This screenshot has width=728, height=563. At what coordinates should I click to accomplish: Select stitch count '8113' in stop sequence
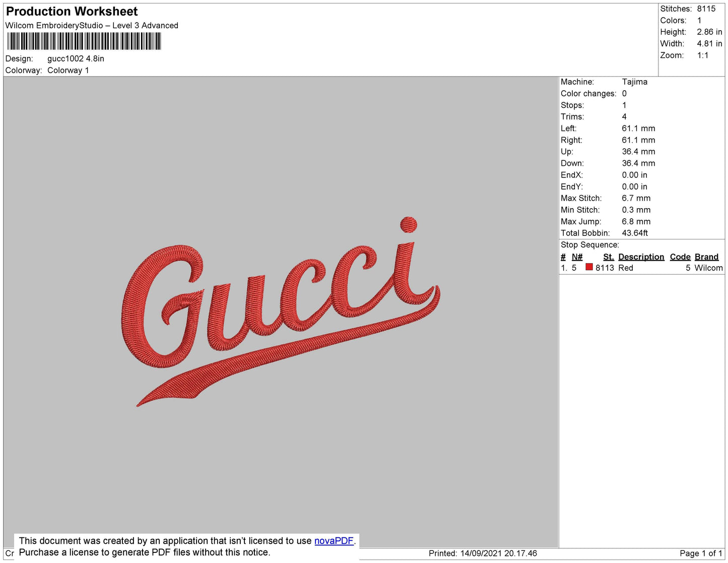pos(605,268)
